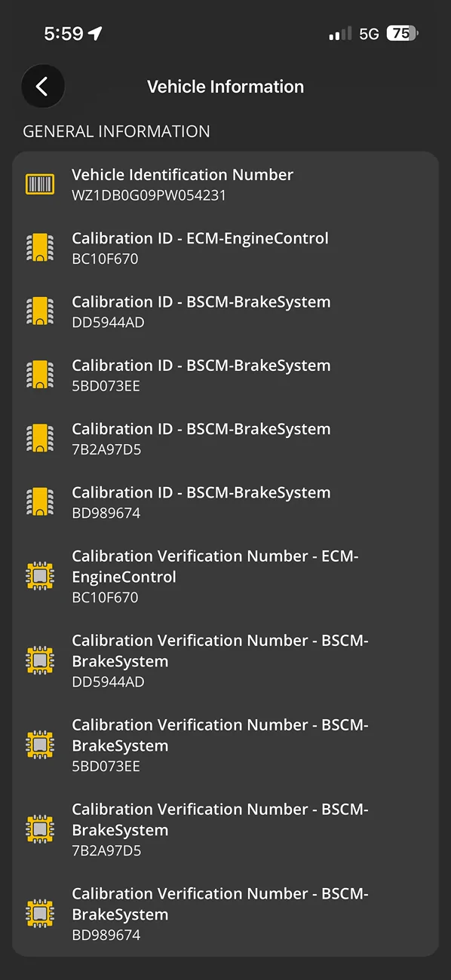Screen dimensions: 451x980
Task: Select 5BD073EE under Calibration ID BSCM-BrakeSystem
Action: pyautogui.click(x=106, y=385)
